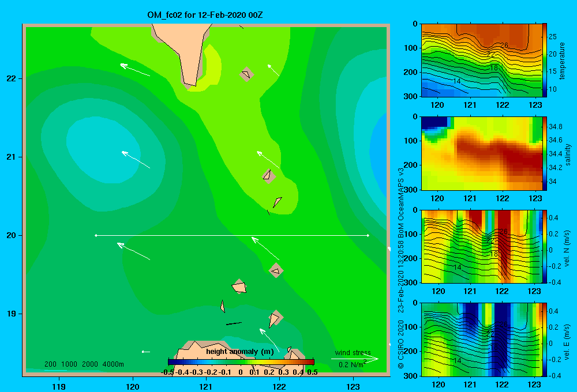The width and height of the screenshot is (577, 392).
Task: Click the '25' tick on temperature scale
Action: click(x=553, y=37)
